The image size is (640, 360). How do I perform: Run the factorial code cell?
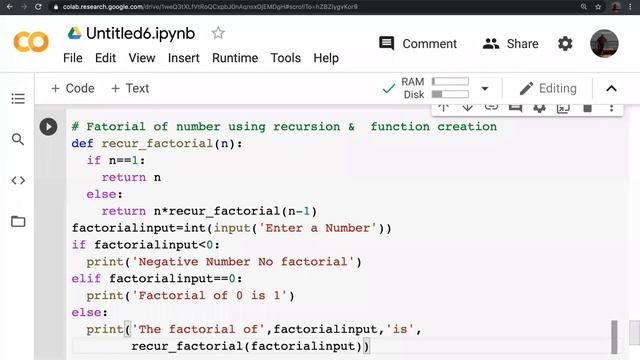(x=48, y=127)
